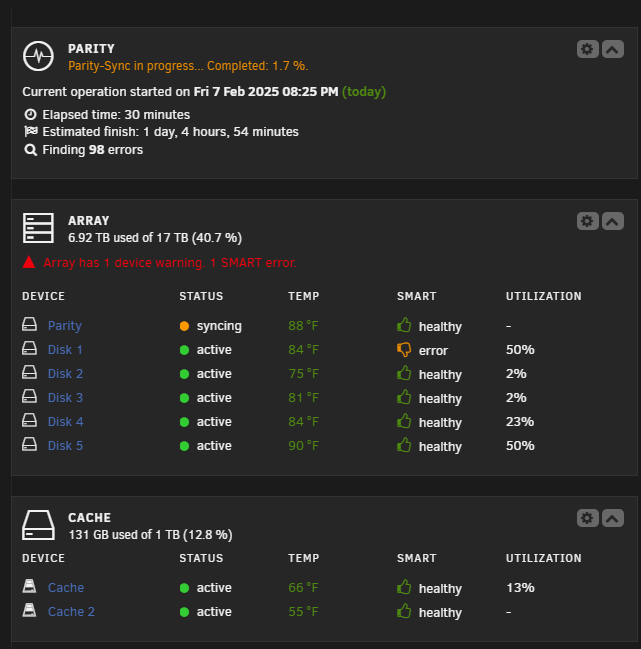Image resolution: width=641 pixels, height=649 pixels.
Task: Open the Parity device link
Action: (65, 326)
